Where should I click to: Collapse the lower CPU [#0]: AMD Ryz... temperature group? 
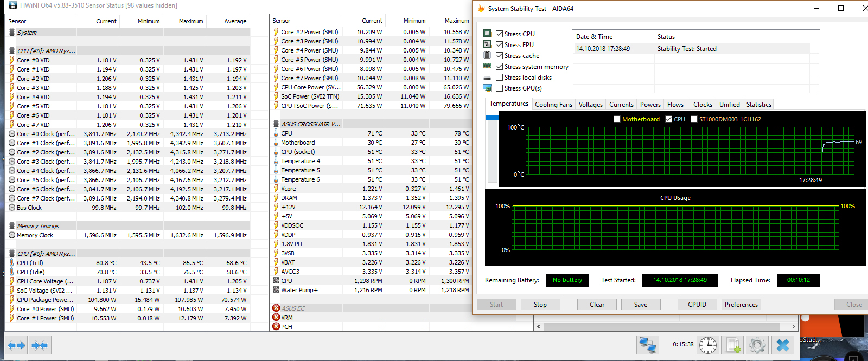pyautogui.click(x=12, y=254)
